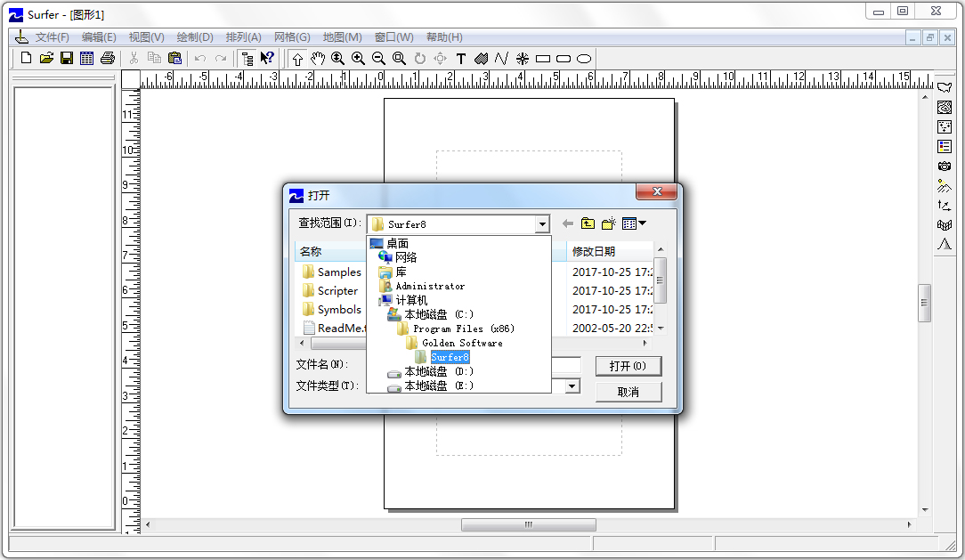Select the Polyline drawing tool
965x560 pixels.
[x=501, y=59]
